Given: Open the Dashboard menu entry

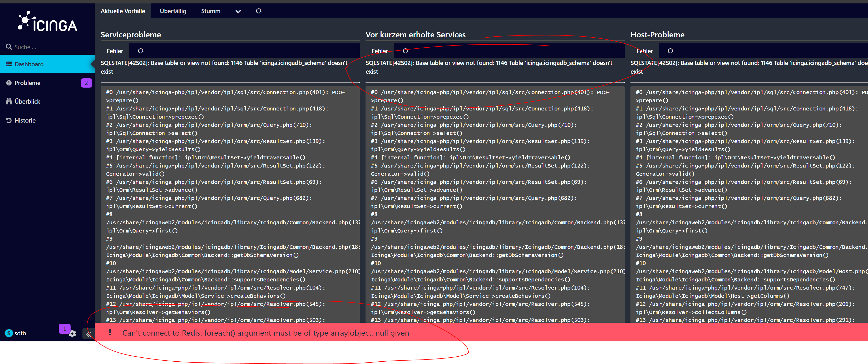Looking at the screenshot, I should (x=47, y=64).
